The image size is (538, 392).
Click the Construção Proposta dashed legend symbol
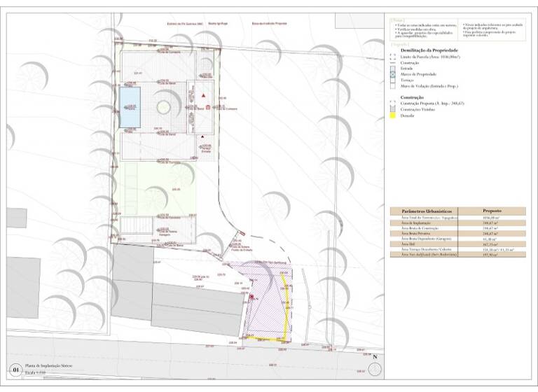(x=393, y=103)
